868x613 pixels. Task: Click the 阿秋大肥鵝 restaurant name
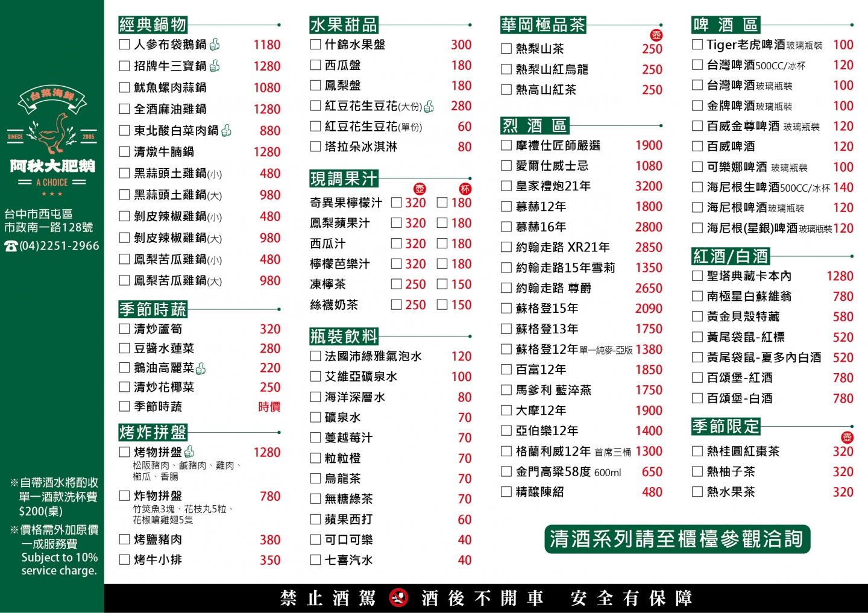[x=52, y=166]
